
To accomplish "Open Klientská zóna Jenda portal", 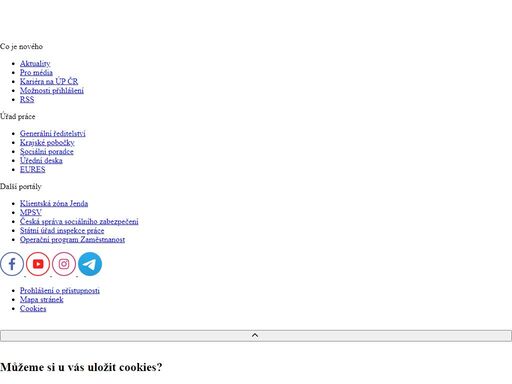I will point(54,203).
